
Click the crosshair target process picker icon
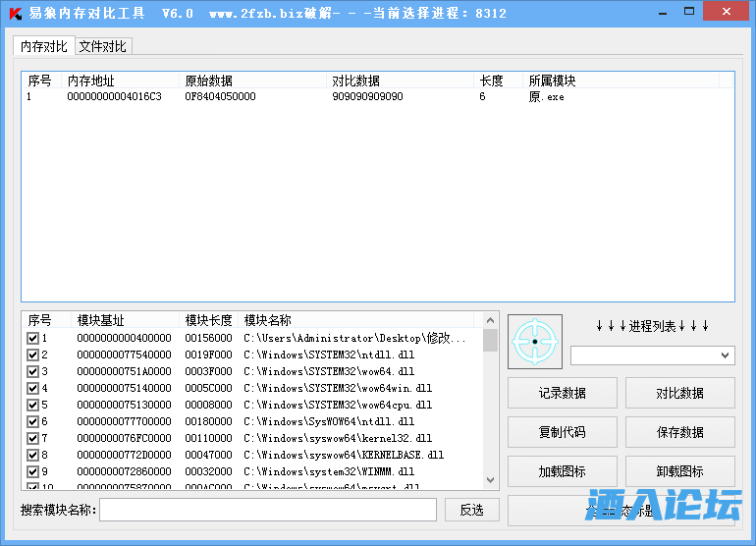coord(535,342)
